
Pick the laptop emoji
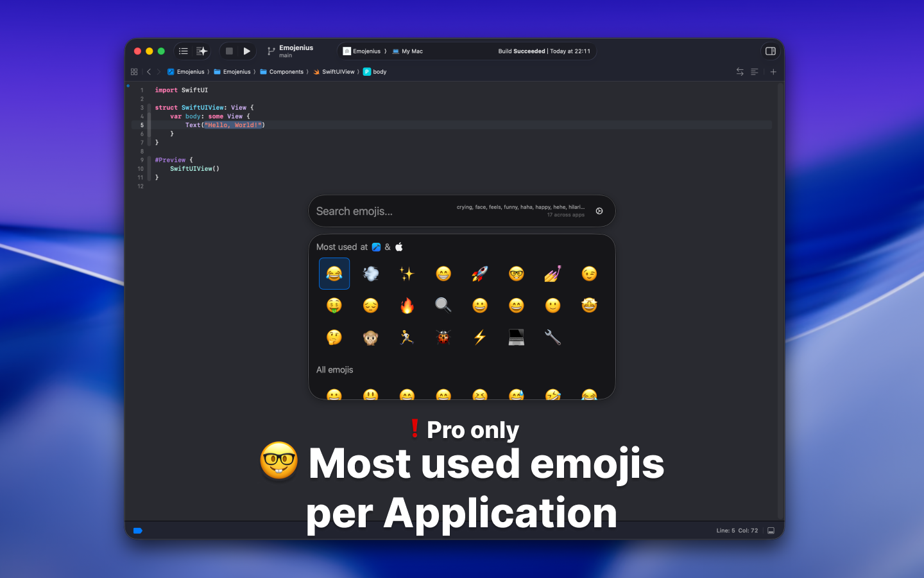tap(517, 337)
